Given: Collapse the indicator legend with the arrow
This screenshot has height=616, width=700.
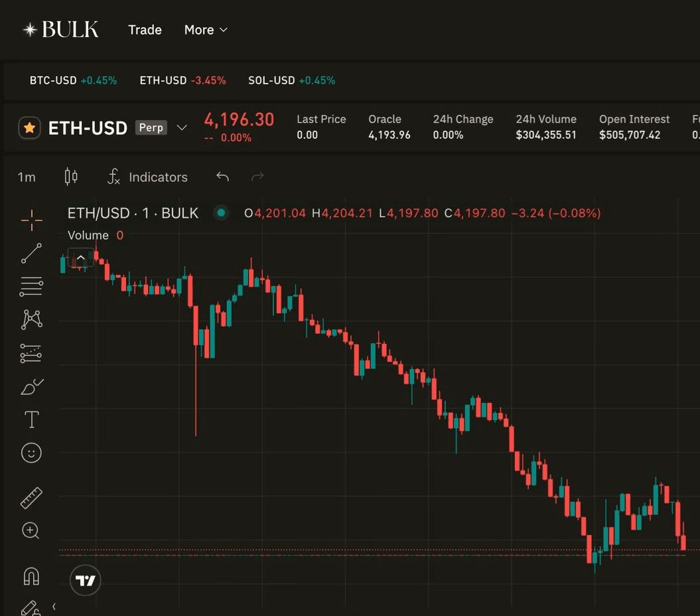Looking at the screenshot, I should [x=81, y=258].
